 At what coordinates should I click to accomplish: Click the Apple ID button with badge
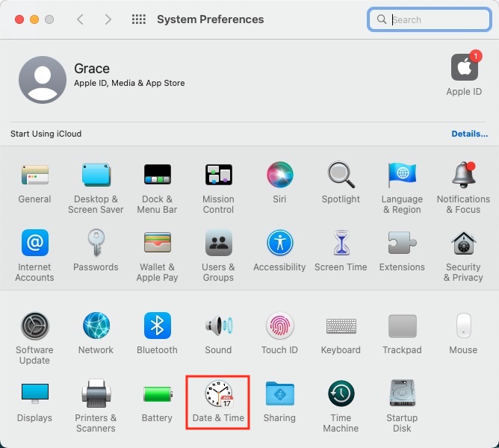(464, 69)
